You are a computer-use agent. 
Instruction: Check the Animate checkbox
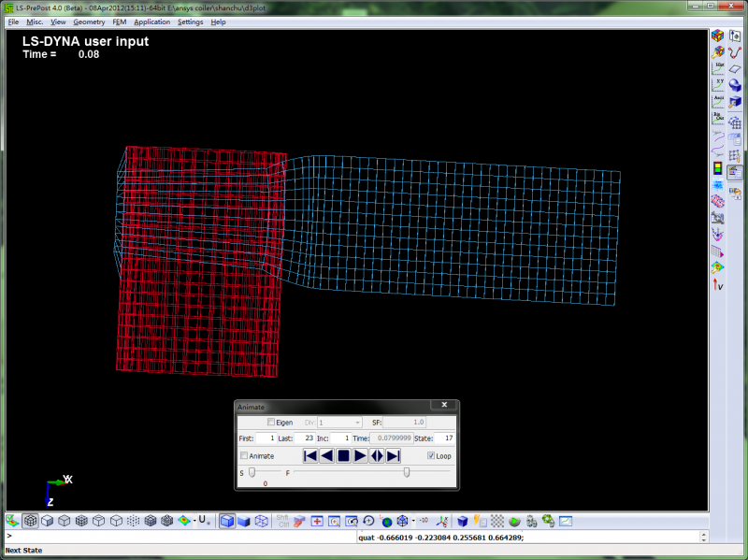click(245, 456)
